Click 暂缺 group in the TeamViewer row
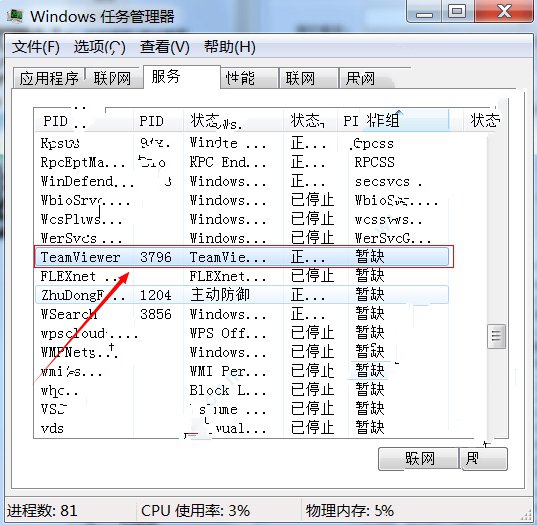The width and height of the screenshot is (537, 525). coord(370,257)
